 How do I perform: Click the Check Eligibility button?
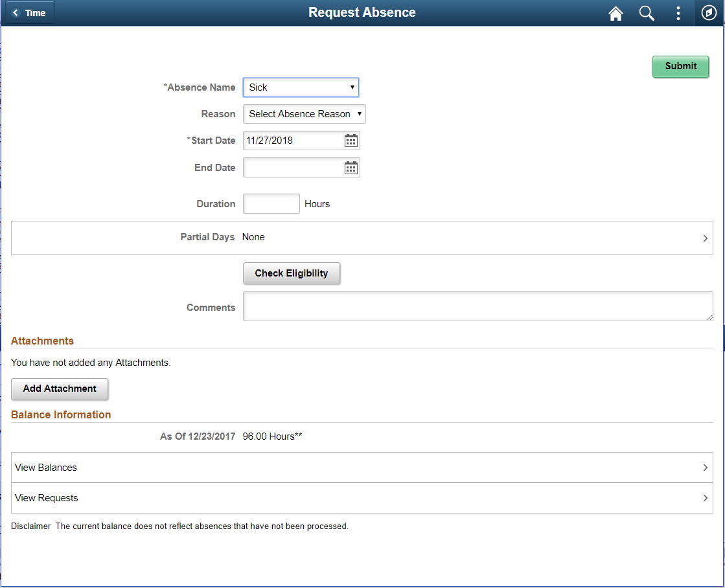292,273
